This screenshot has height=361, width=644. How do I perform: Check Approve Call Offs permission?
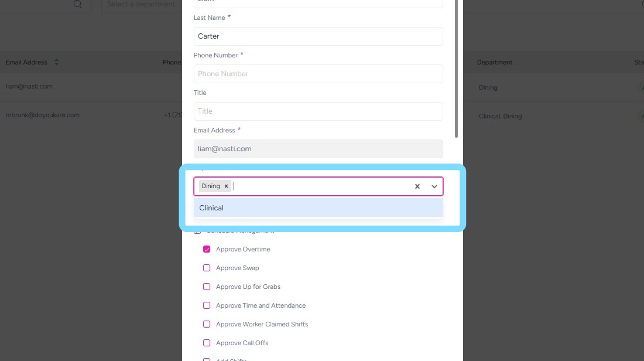207,343
